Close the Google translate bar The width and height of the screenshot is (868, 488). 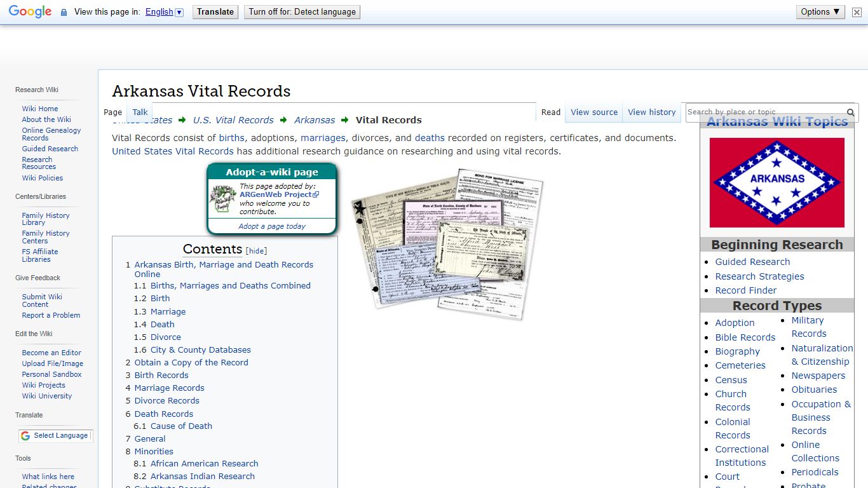pos(857,12)
